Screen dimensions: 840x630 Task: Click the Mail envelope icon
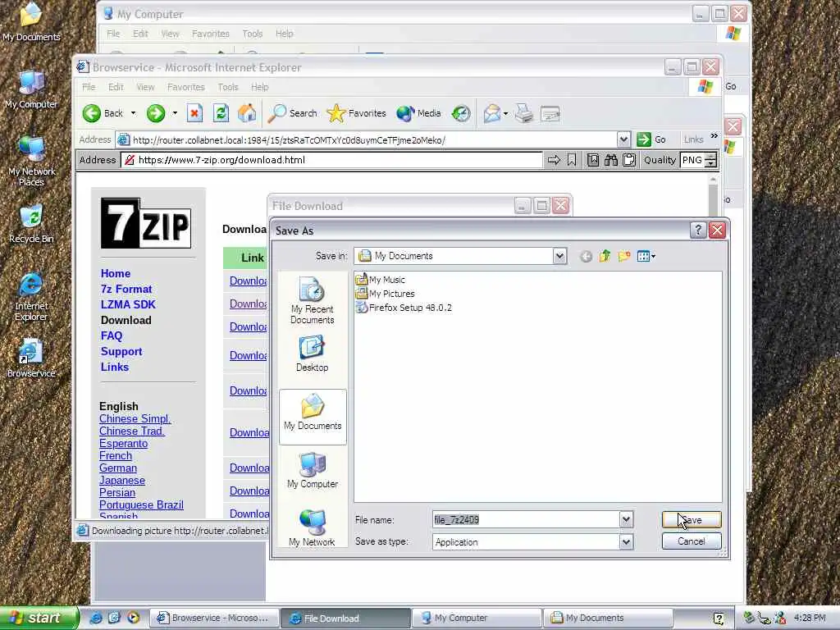click(491, 113)
